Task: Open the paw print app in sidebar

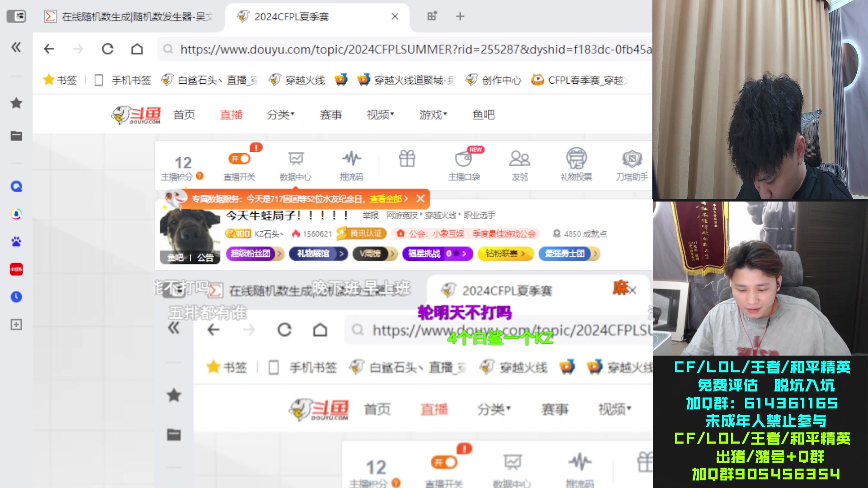Action: (16, 242)
